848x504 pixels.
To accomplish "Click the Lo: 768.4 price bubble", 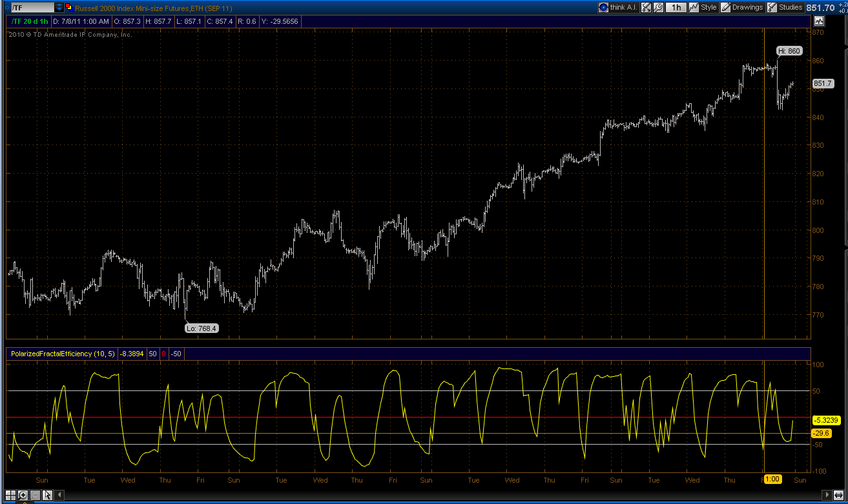I will [202, 328].
